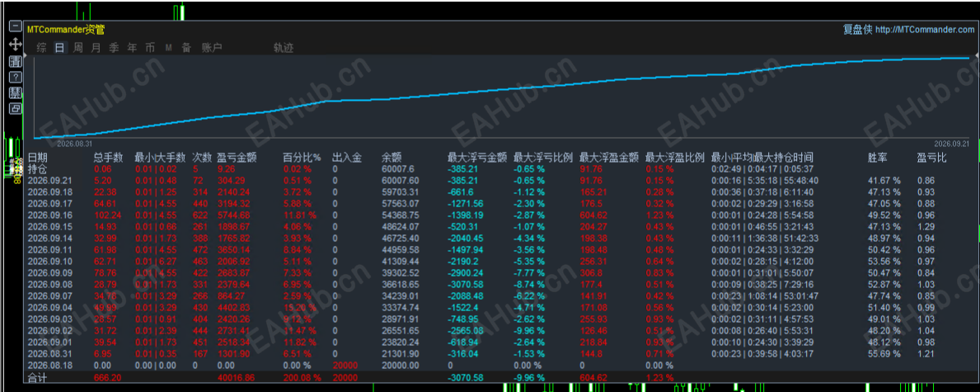980x392 pixels.
Task: Open the 季 quarterly tab
Action: point(114,48)
